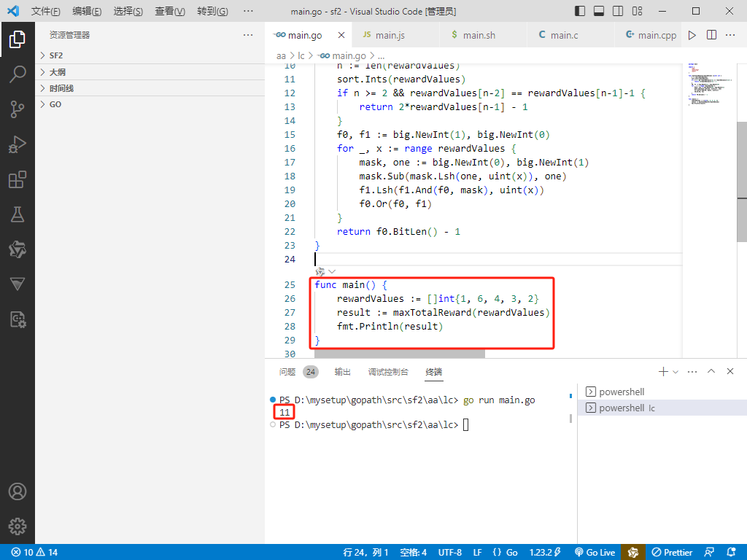This screenshot has width=747, height=560.
Task: Close the main.go editor tab
Action: (341, 35)
